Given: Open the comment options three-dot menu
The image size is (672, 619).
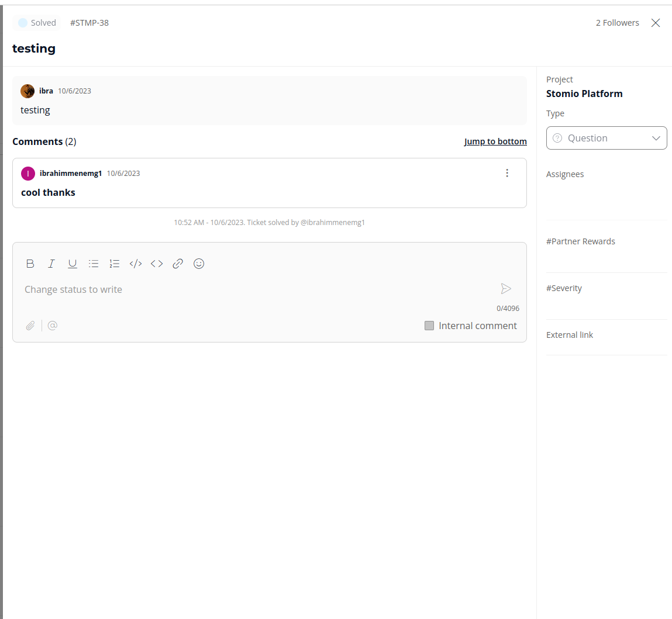Looking at the screenshot, I should (x=507, y=173).
